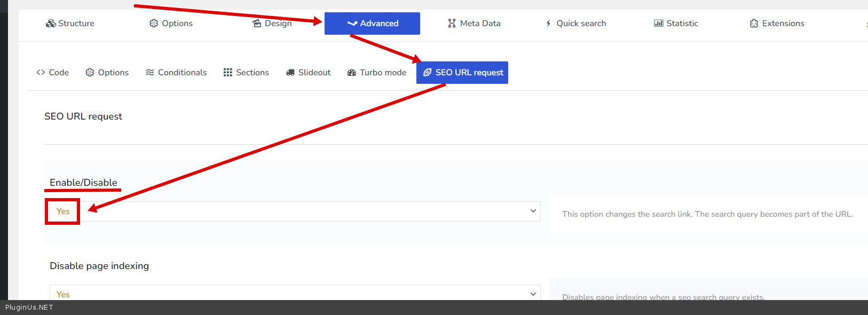Click the Structure tab cubes icon
This screenshot has height=315, width=868.
point(51,23)
